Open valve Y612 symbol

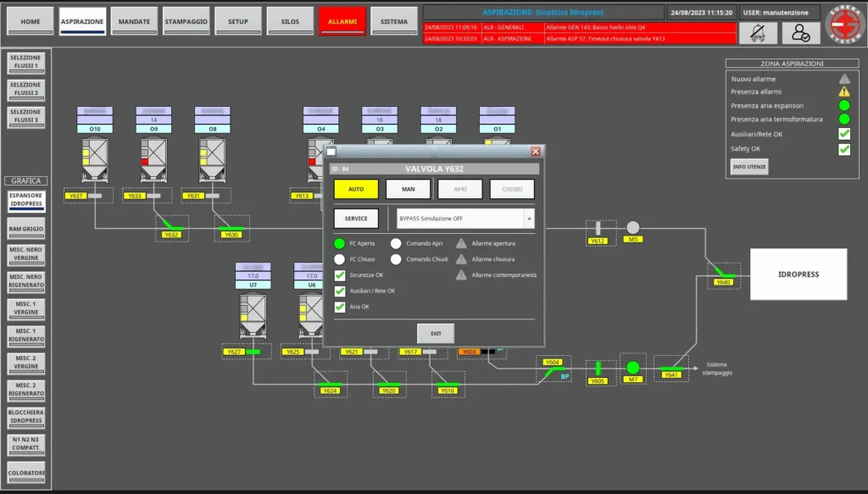598,228
